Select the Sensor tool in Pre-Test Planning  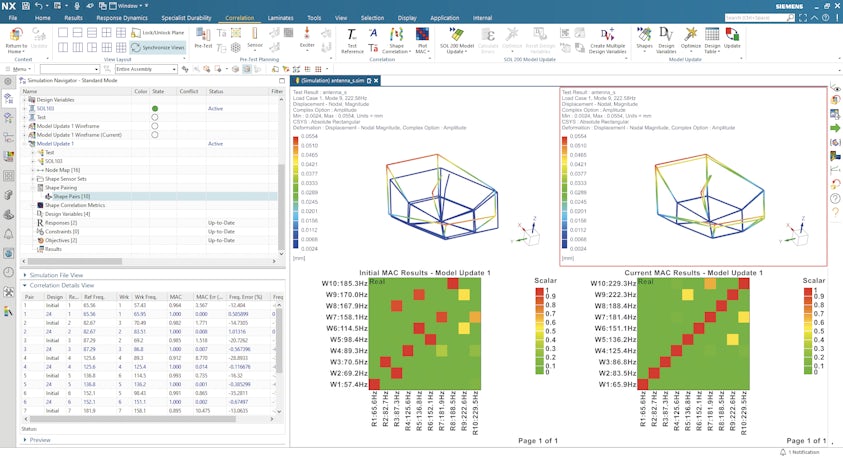click(254, 39)
